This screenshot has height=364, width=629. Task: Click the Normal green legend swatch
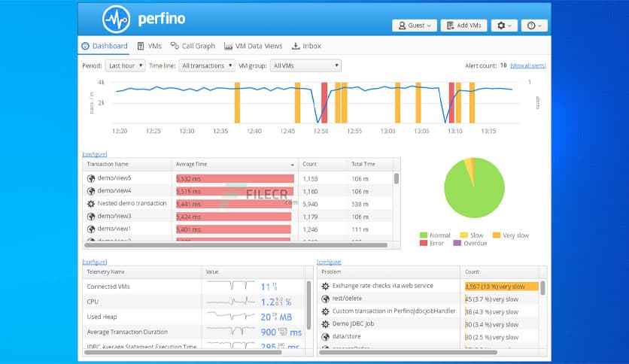tap(423, 235)
